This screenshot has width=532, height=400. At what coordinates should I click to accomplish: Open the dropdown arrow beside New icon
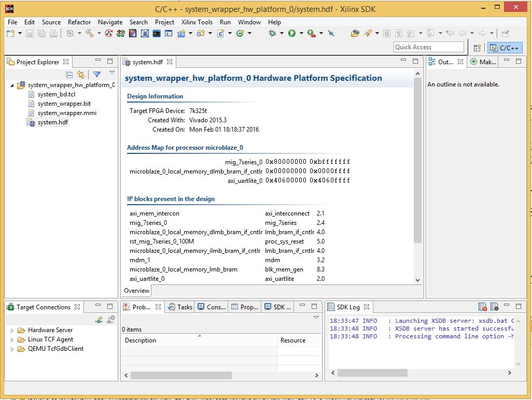[x=20, y=33]
